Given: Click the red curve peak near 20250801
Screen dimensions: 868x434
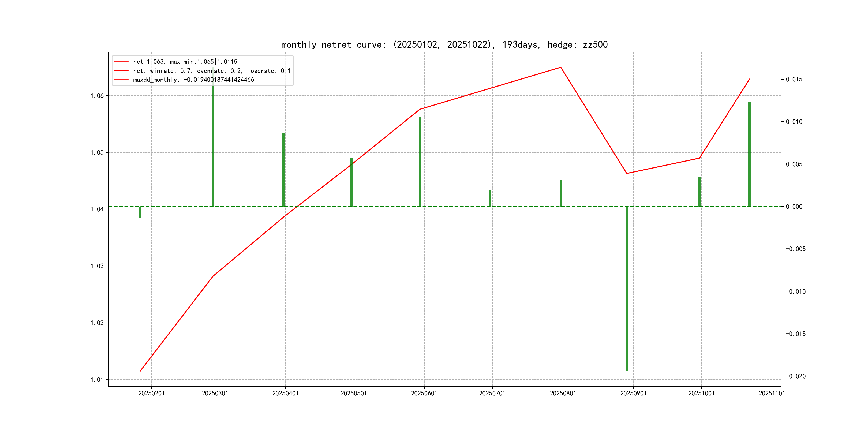Looking at the screenshot, I should coord(561,68).
